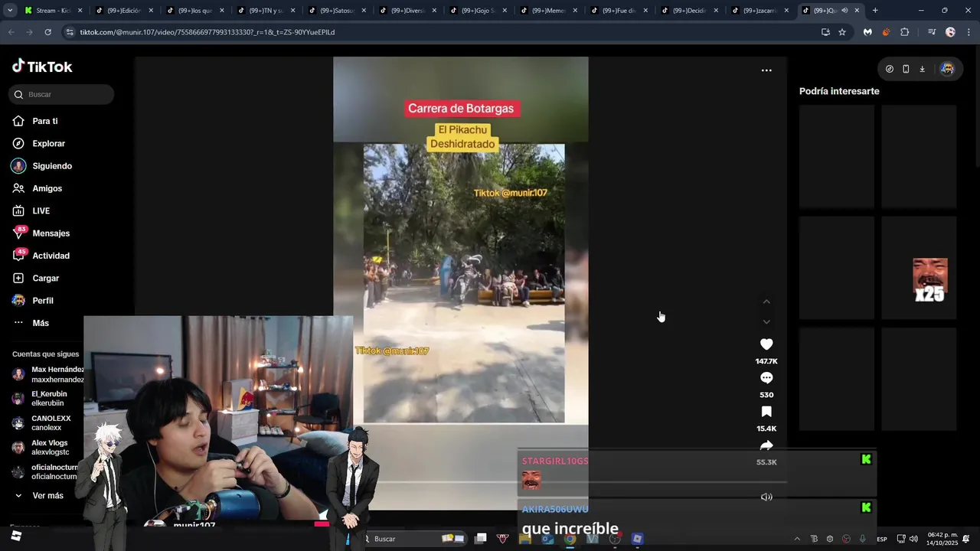Image resolution: width=980 pixels, height=551 pixels.
Task: Focus the TikTok Buscar search field
Action: tap(62, 94)
